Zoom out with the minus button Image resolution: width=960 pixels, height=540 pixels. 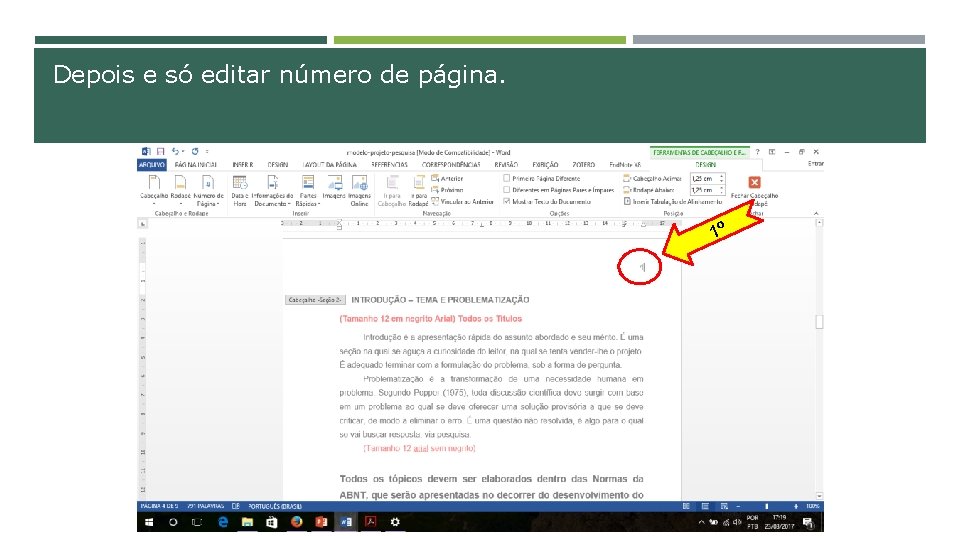click(x=738, y=506)
